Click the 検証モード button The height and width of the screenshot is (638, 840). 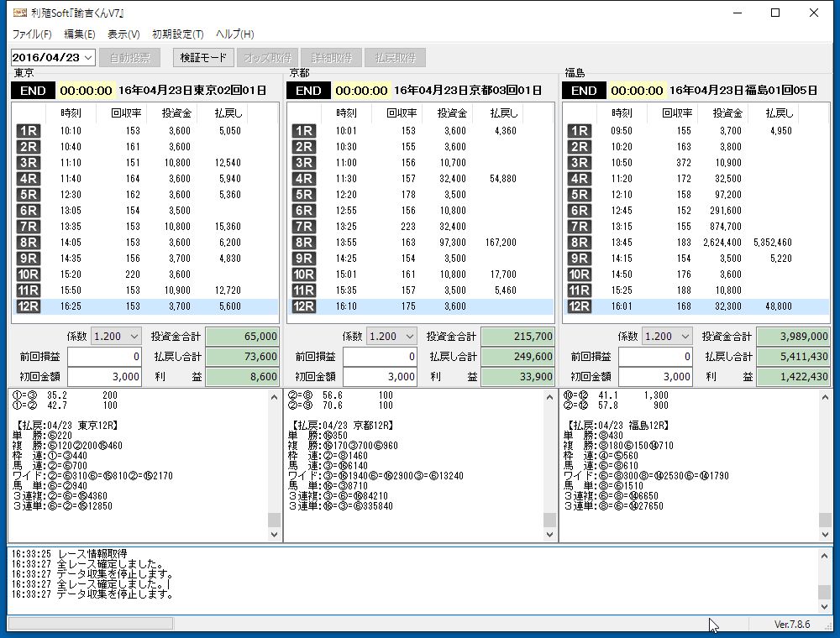[203, 58]
